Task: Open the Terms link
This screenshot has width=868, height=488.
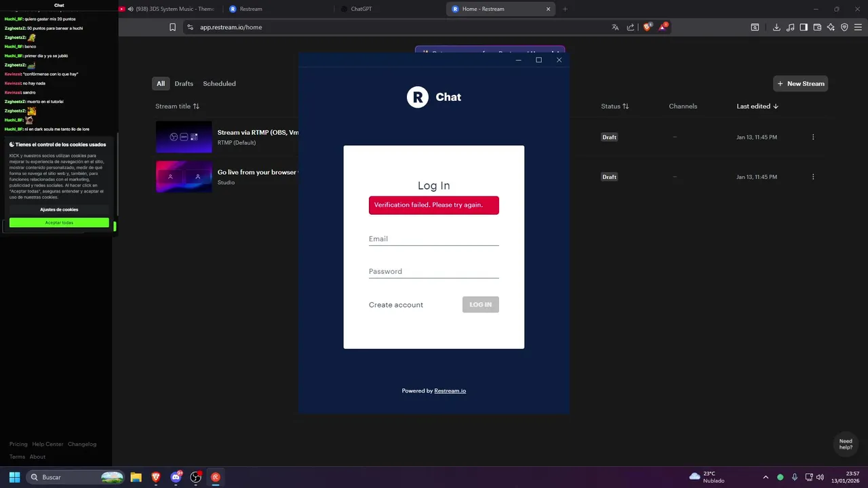Action: [17, 457]
